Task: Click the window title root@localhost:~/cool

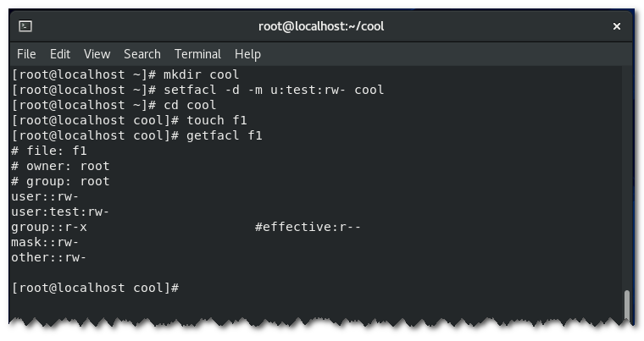Action: pyautogui.click(x=321, y=26)
